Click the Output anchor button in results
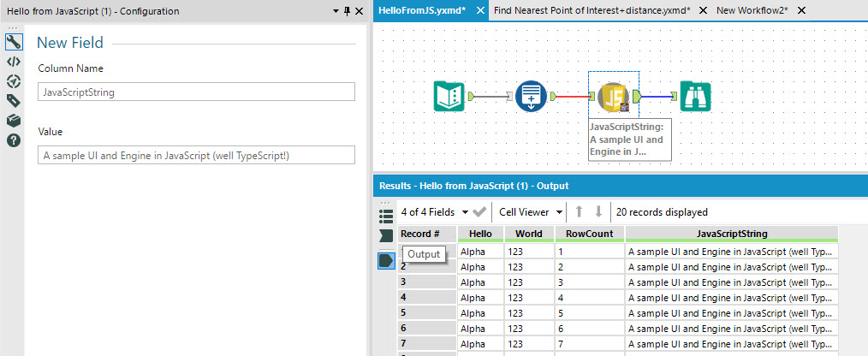This screenshot has height=356, width=868. coord(386,260)
